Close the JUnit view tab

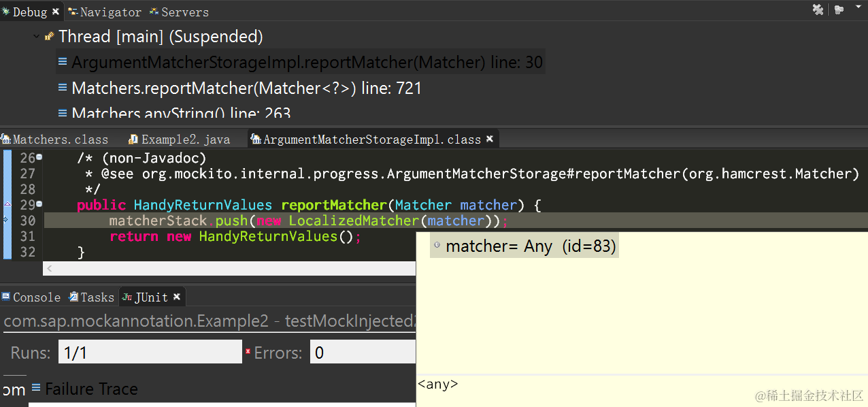[177, 297]
